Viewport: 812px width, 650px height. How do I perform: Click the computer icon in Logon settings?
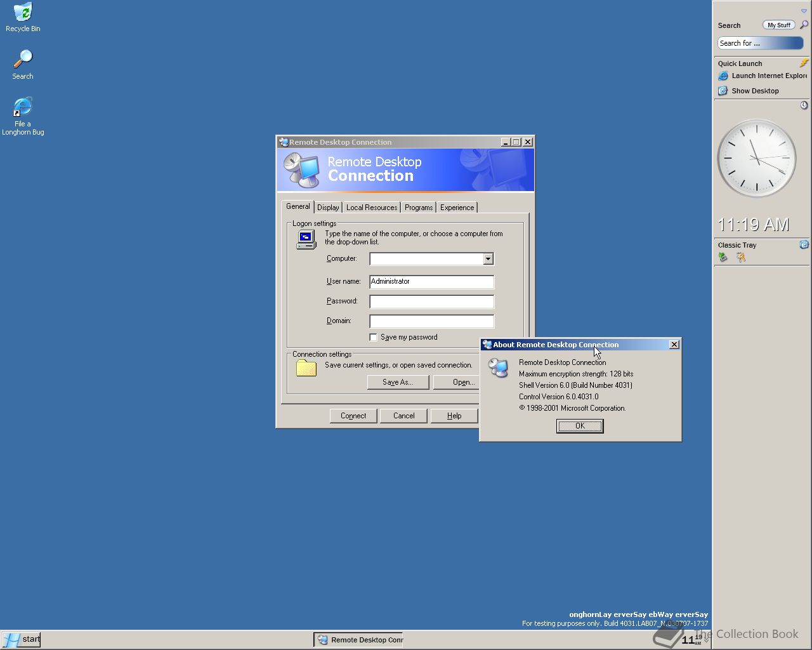[306, 239]
